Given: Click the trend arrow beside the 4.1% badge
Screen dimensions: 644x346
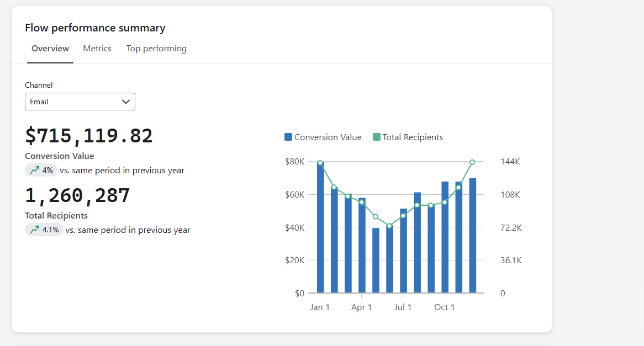Looking at the screenshot, I should (x=34, y=230).
